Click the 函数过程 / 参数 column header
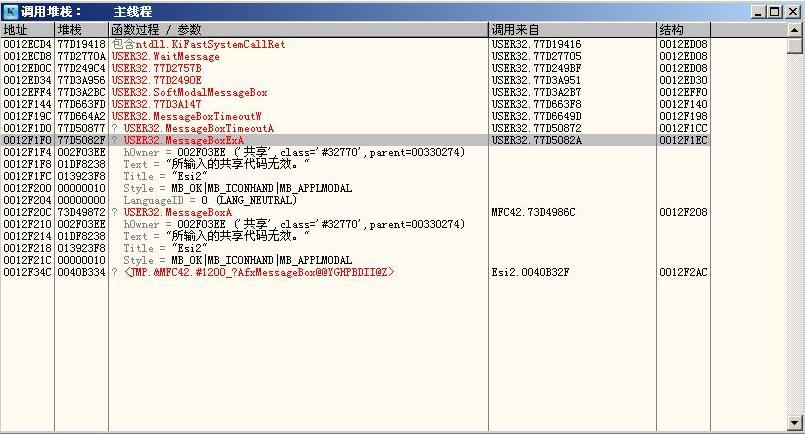 [298, 30]
